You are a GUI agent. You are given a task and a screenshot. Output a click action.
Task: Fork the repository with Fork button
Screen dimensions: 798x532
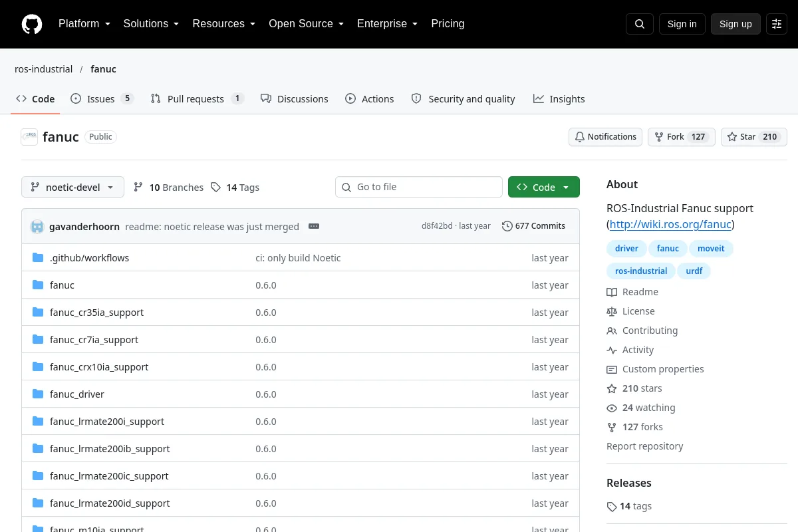click(x=681, y=137)
